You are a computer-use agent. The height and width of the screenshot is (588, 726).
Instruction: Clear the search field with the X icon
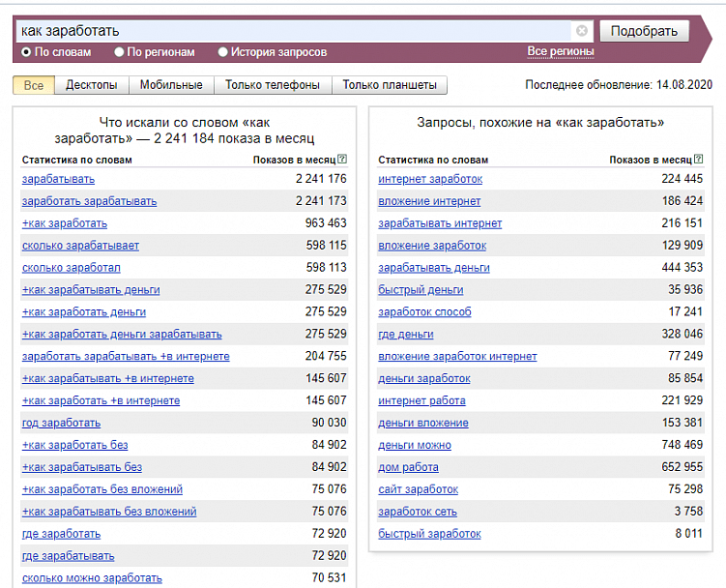(x=581, y=31)
